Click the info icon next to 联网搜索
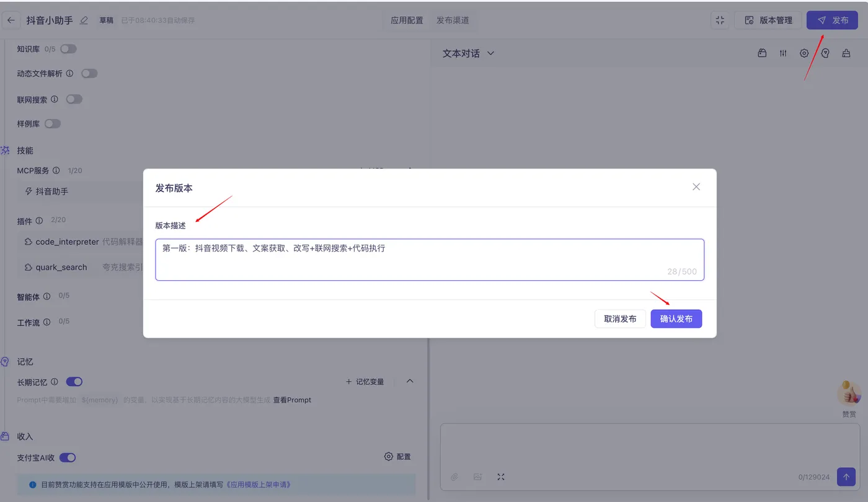The width and height of the screenshot is (868, 502). (55, 99)
